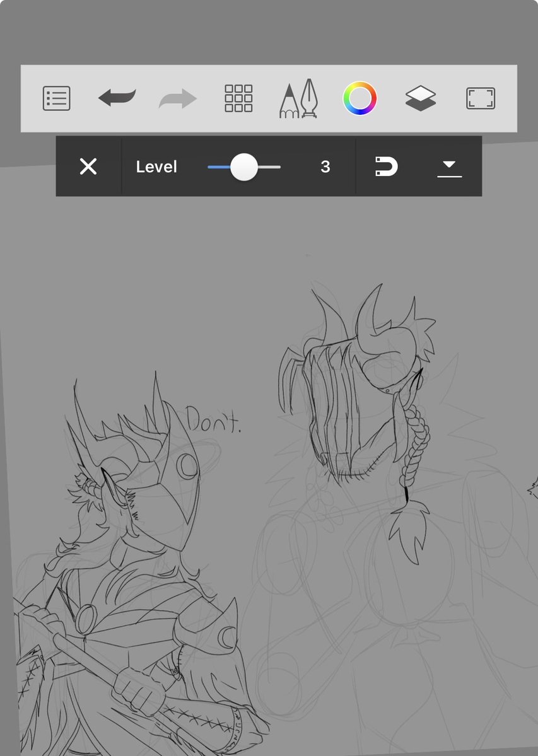This screenshot has width=538, height=756.
Task: Open the main menu list icon
Action: (x=56, y=98)
